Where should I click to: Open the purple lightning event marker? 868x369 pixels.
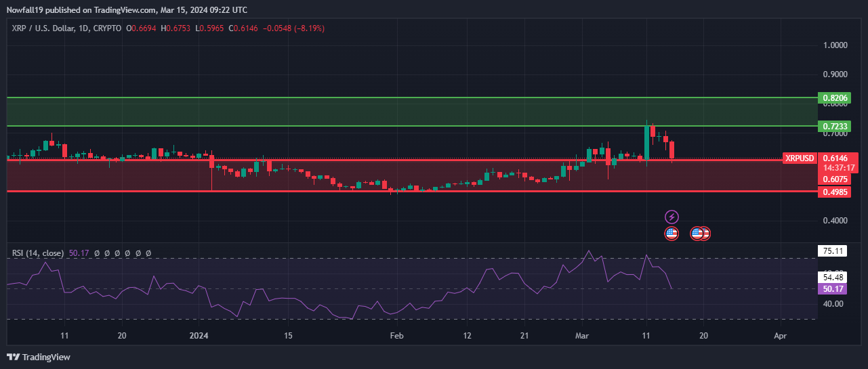[671, 217]
